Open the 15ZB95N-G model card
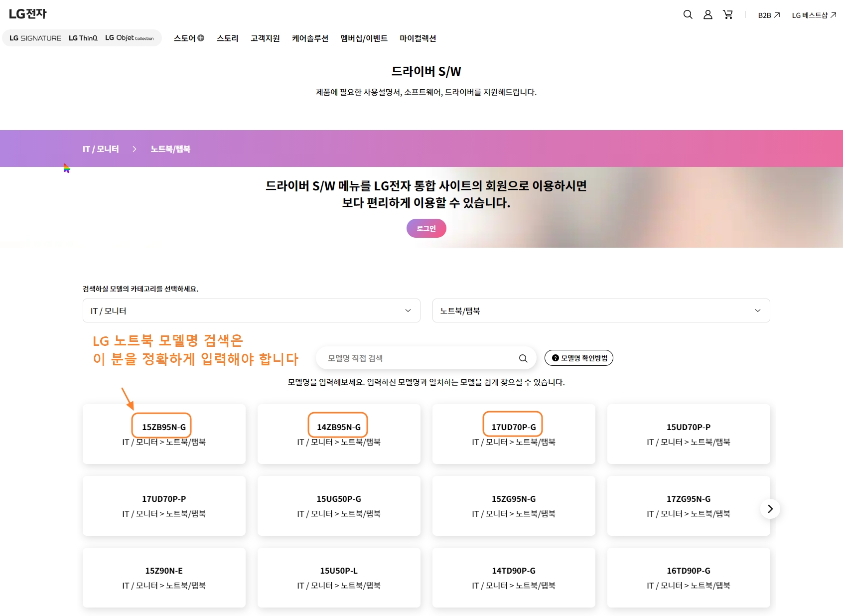This screenshot has height=616, width=843. (163, 426)
